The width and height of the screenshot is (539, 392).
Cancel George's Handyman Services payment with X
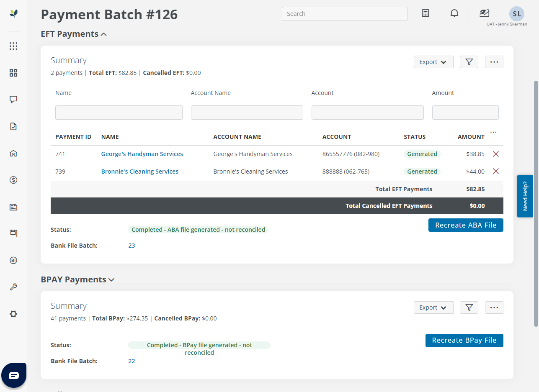[496, 154]
